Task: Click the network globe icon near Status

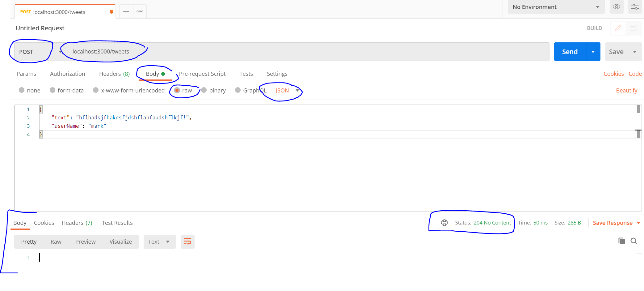Action: point(444,223)
